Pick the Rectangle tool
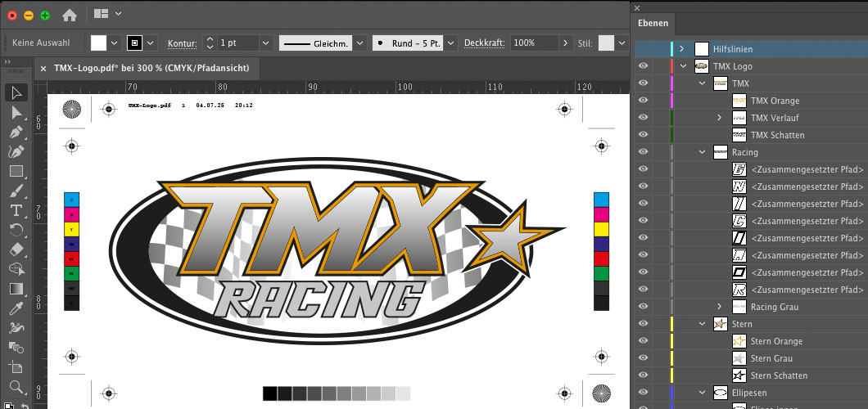This screenshot has height=409, width=868. click(x=16, y=171)
